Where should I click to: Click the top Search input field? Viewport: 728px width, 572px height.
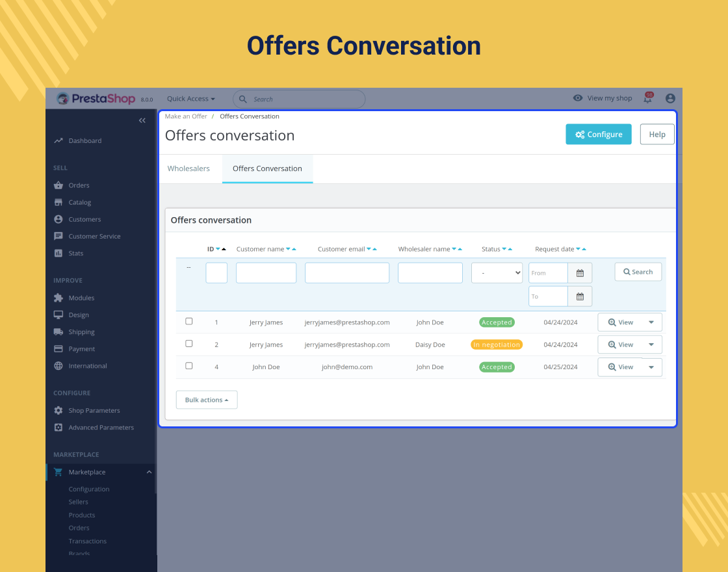pyautogui.click(x=299, y=99)
